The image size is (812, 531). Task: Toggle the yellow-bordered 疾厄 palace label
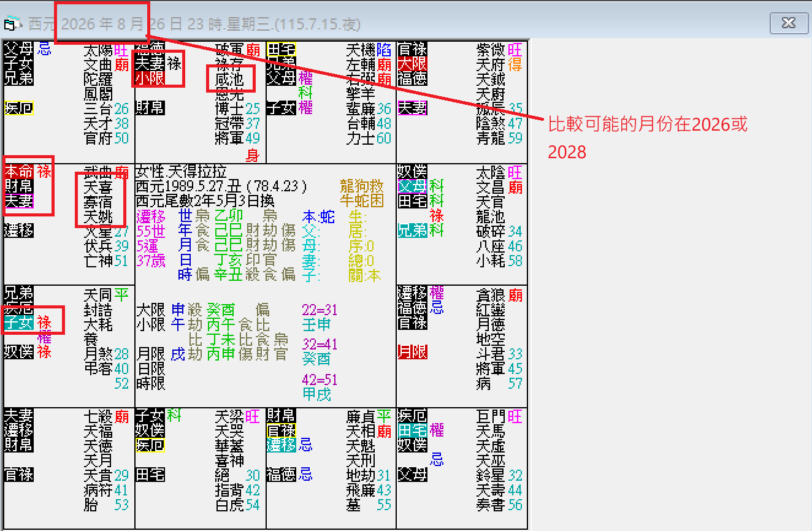(x=19, y=108)
